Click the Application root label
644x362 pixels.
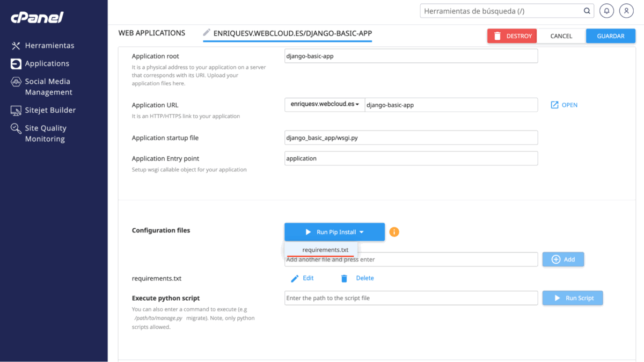tap(156, 56)
